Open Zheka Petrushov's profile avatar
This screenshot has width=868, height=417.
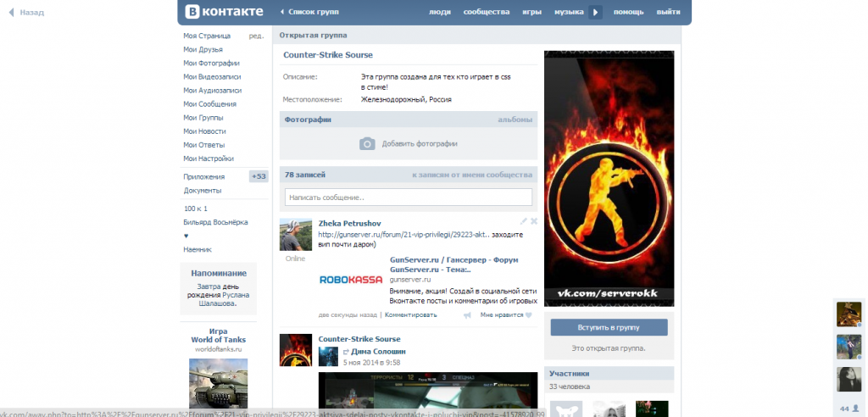(x=296, y=235)
